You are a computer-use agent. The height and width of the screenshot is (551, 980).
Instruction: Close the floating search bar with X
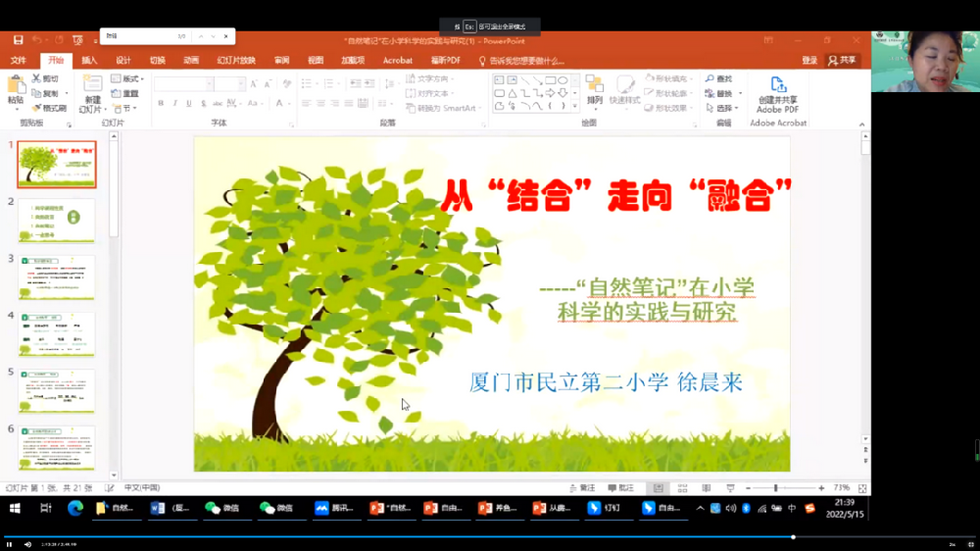226,36
